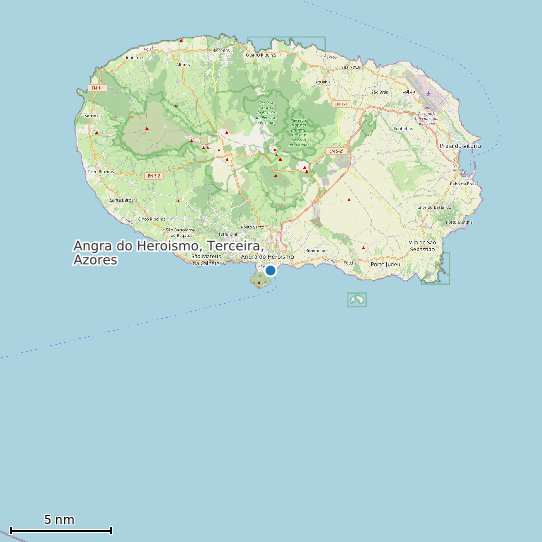
Task: Click the 'Porto Judeu' place label
Action: click(385, 264)
